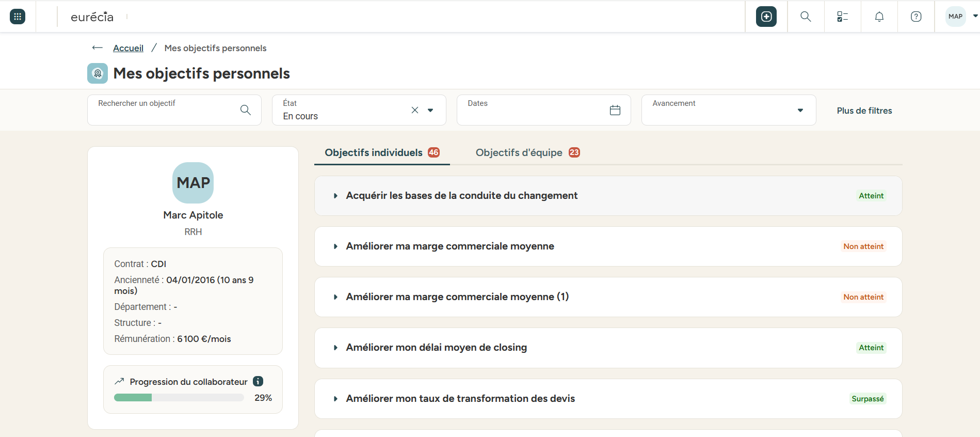This screenshot has height=437, width=980.
Task: Click the Contrat : CDI line
Action: pos(140,264)
